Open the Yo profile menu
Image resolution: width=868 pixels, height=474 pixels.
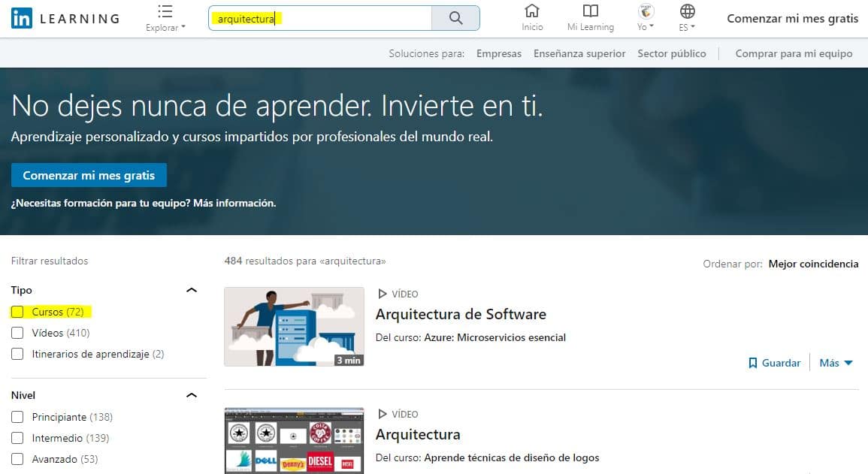point(645,18)
